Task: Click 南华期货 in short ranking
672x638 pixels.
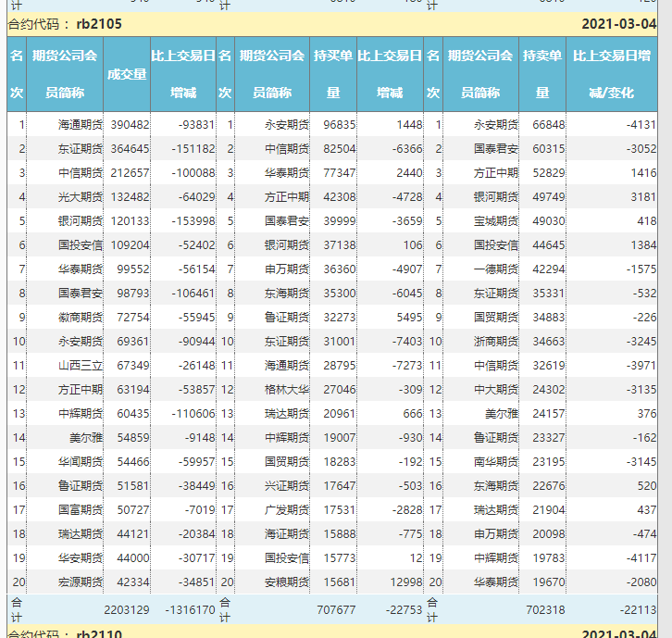Action: click(496, 462)
